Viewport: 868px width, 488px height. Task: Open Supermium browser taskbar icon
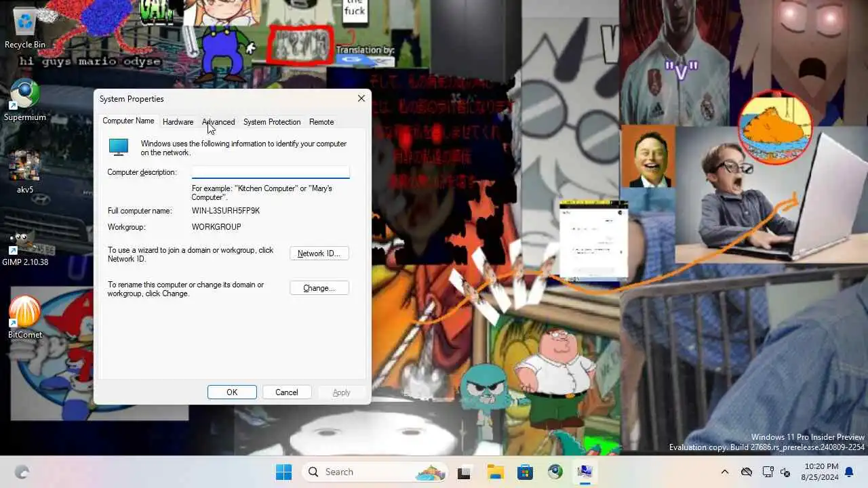[x=555, y=472]
